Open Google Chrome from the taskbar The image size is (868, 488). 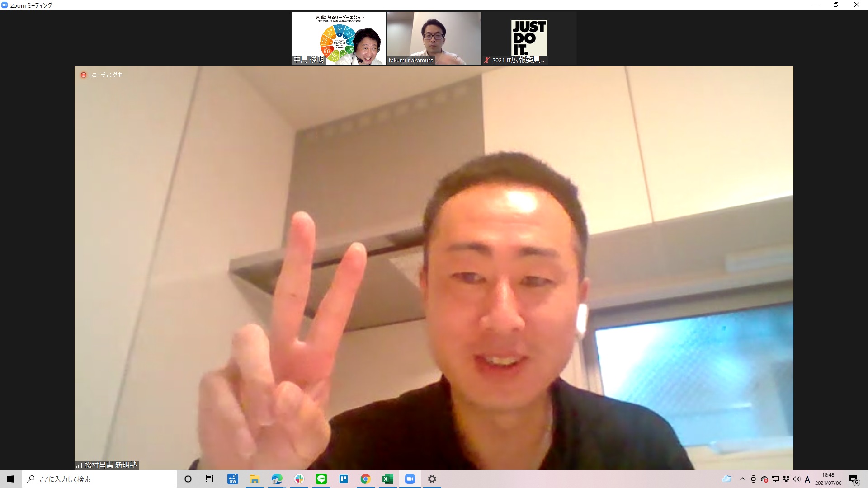pyautogui.click(x=366, y=479)
